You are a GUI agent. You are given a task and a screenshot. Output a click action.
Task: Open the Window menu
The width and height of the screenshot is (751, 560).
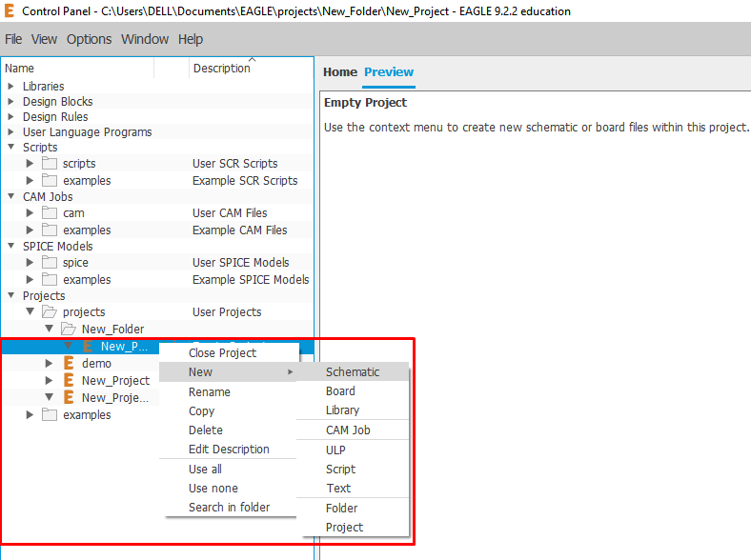(145, 39)
